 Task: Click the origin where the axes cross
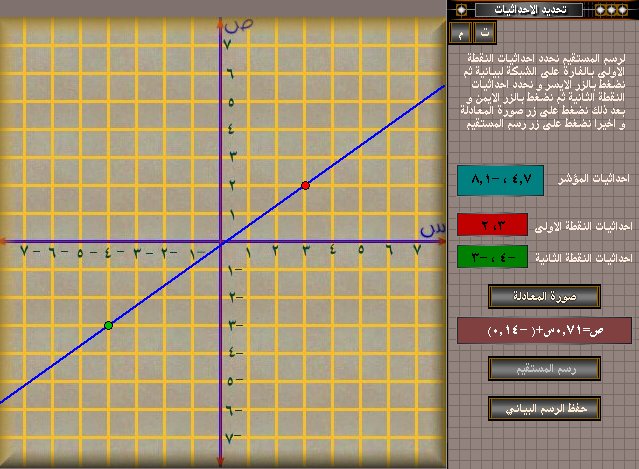[x=221, y=242]
